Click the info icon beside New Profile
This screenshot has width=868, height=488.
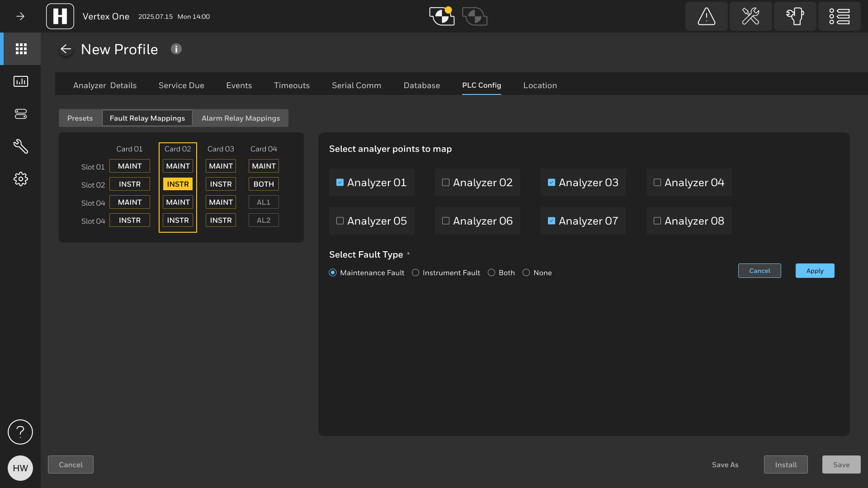tap(176, 49)
